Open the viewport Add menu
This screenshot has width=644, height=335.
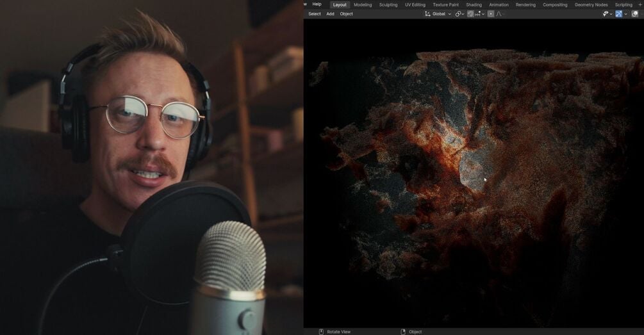[x=330, y=14]
